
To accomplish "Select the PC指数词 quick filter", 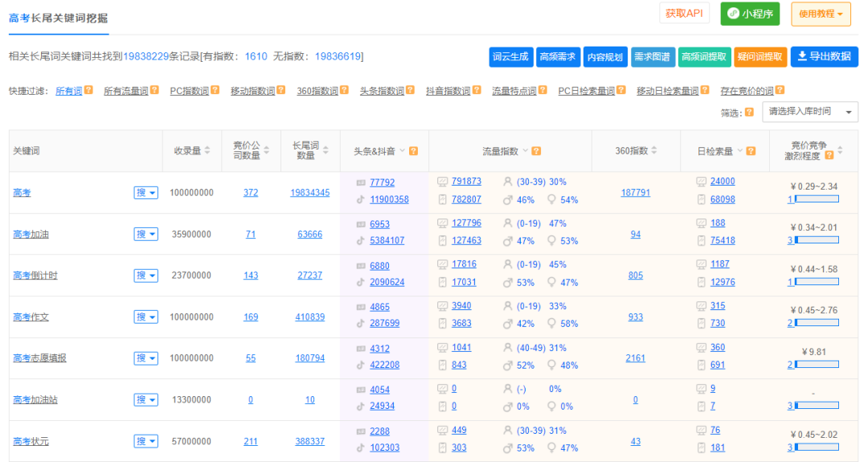I will (190, 91).
